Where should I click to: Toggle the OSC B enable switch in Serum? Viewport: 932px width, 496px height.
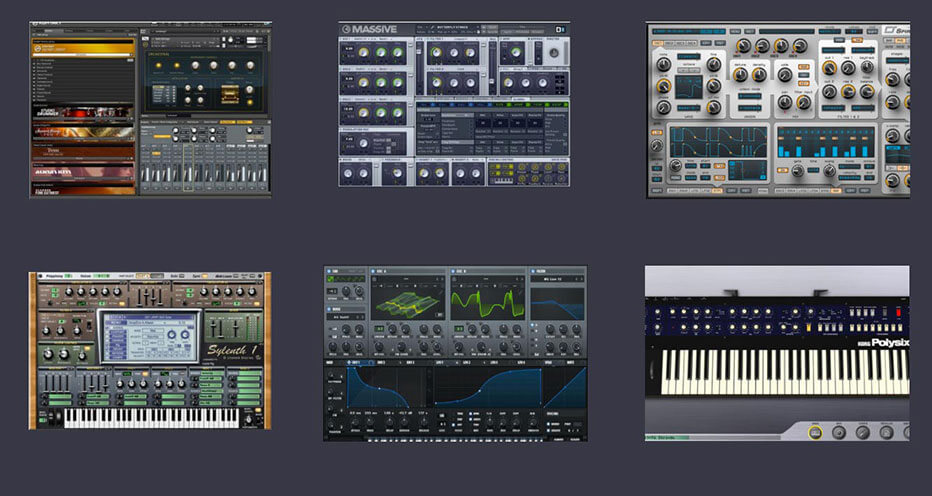[x=453, y=271]
